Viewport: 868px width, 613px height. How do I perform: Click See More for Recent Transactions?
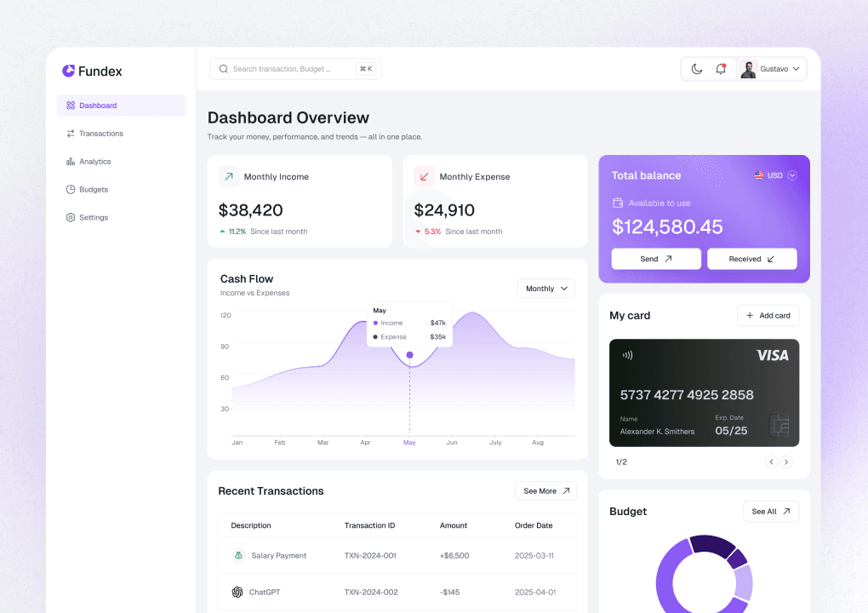(x=545, y=490)
